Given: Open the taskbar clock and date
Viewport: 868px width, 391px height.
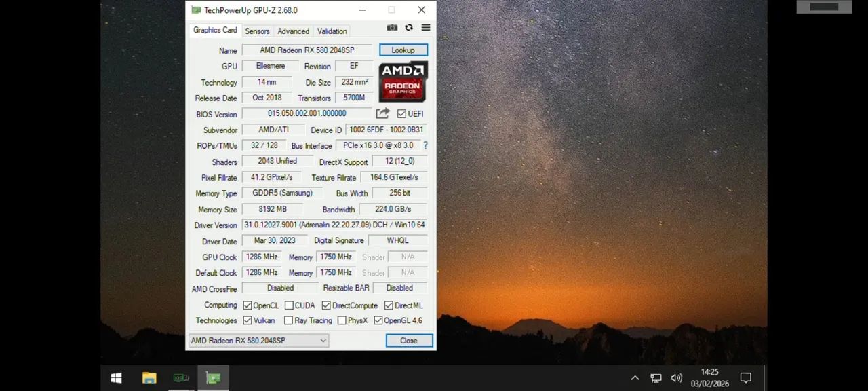Looking at the screenshot, I should click(x=709, y=378).
